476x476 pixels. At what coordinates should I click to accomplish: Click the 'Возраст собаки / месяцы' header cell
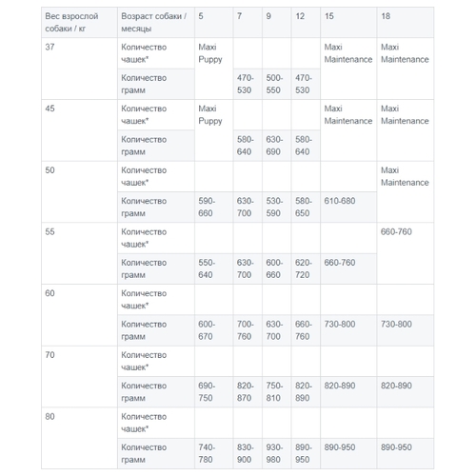click(156, 22)
